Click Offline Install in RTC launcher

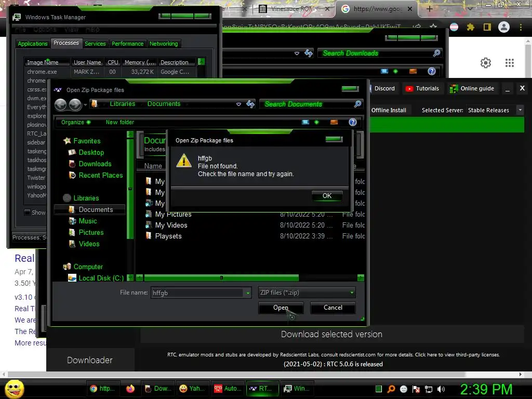(389, 110)
